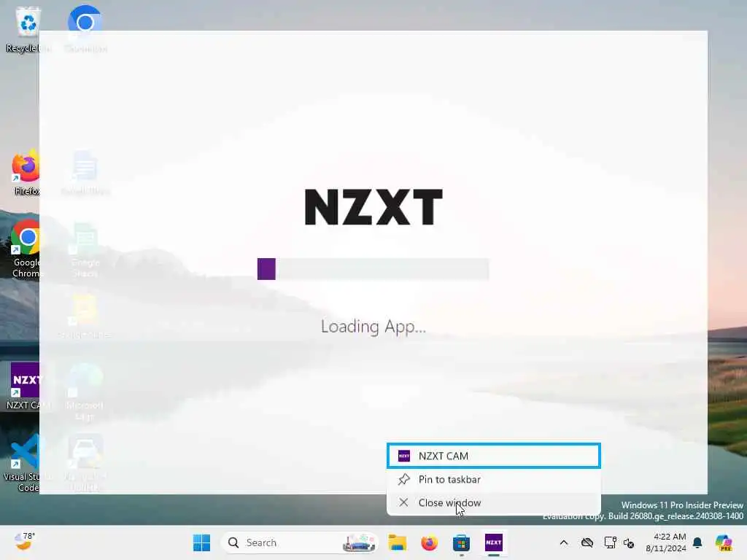Click the NZXT logo in splash window
The height and width of the screenshot is (560, 747).
pyautogui.click(x=373, y=207)
